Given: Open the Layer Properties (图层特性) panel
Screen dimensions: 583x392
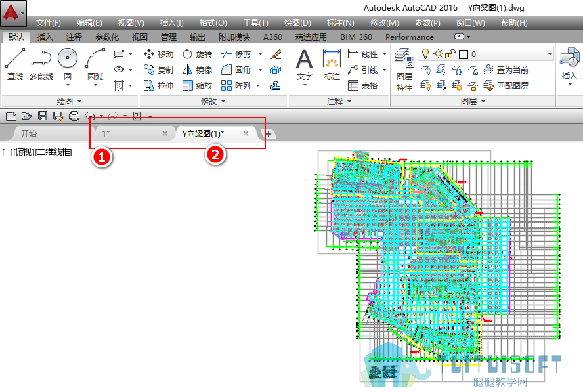Looking at the screenshot, I should tap(404, 70).
